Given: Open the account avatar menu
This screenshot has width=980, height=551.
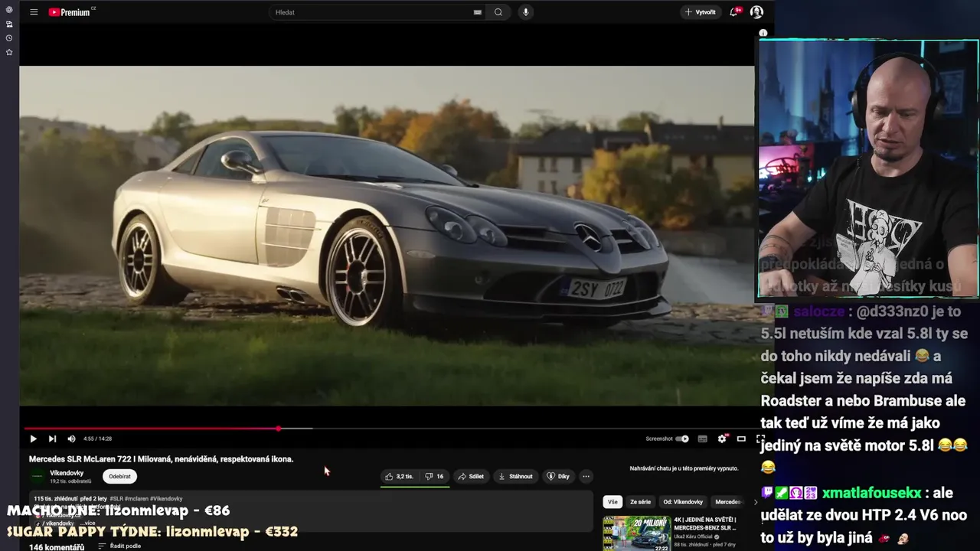Looking at the screenshot, I should 756,12.
